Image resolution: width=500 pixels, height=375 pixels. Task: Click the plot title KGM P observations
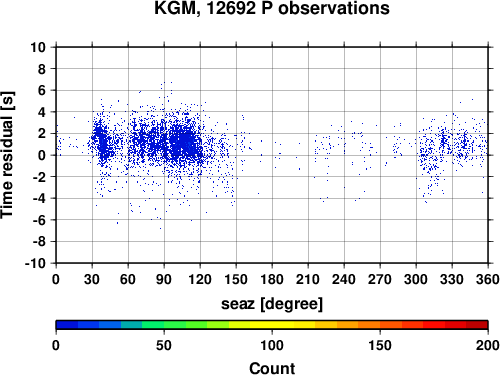click(272, 8)
